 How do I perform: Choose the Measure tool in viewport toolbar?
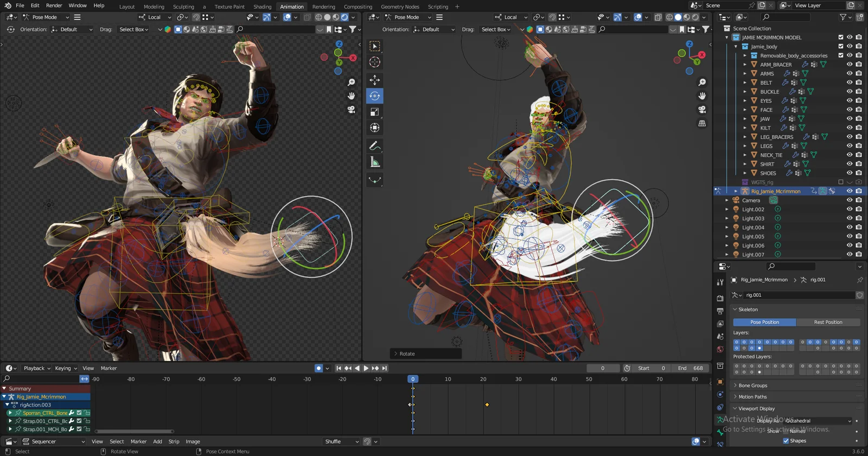point(375,162)
